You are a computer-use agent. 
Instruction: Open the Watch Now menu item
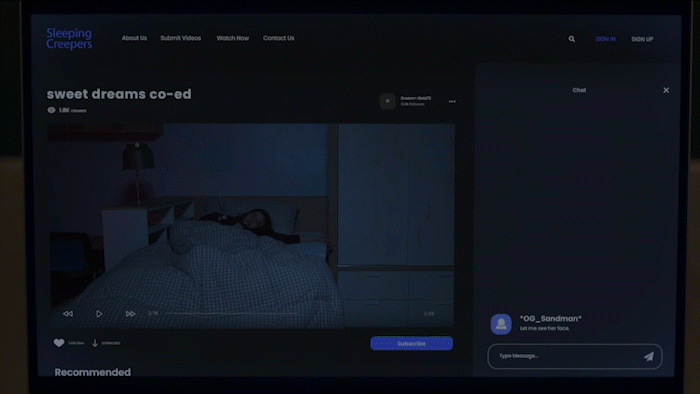point(233,38)
